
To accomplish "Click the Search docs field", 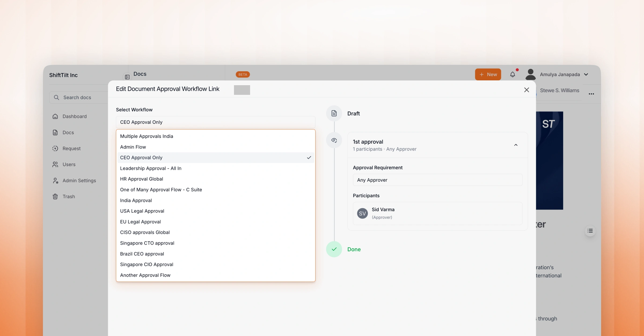I will [x=79, y=97].
